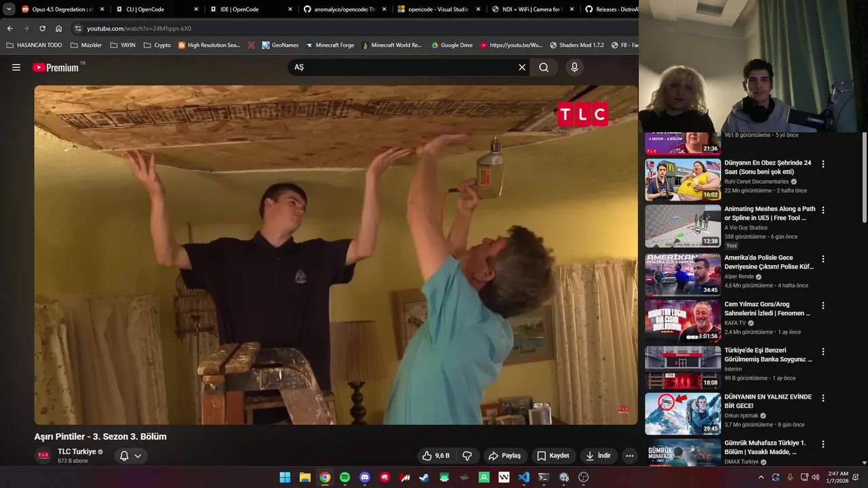
Task: Open Discord from the taskbar
Action: [x=365, y=477]
